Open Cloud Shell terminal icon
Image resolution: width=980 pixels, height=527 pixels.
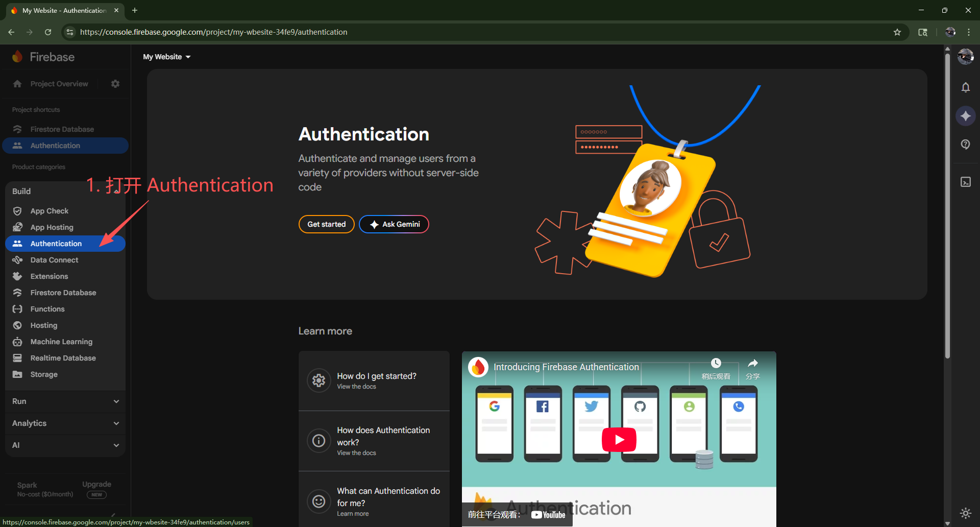coord(965,182)
